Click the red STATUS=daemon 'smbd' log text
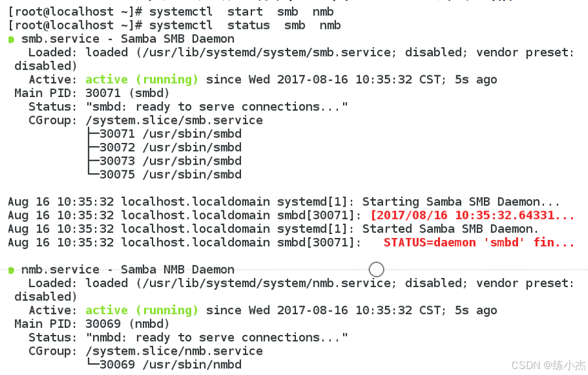The width and height of the screenshot is (588, 375). [x=479, y=243]
